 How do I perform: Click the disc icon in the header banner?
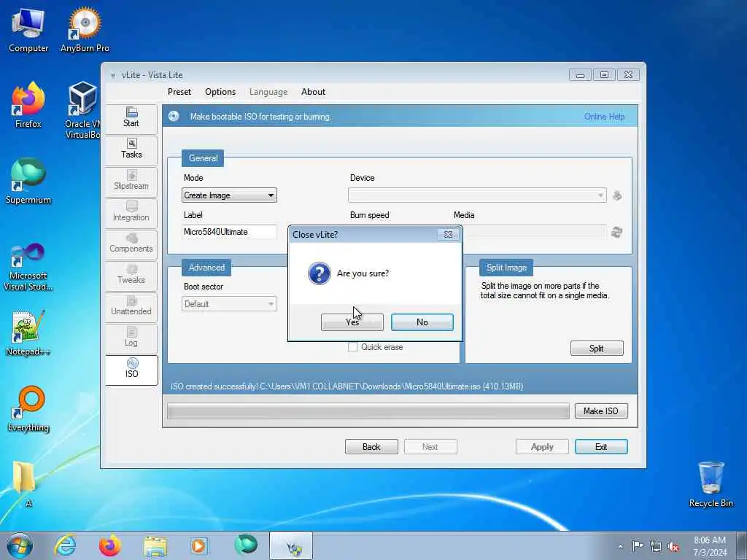174,116
